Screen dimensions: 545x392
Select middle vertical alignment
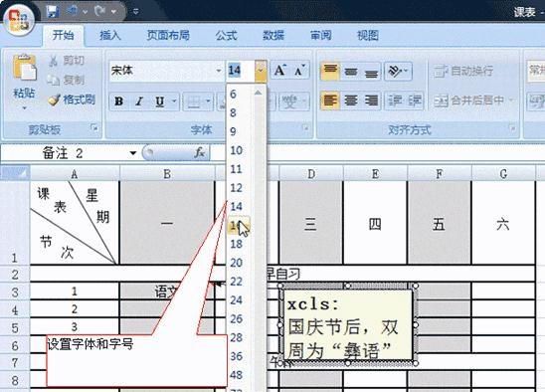tap(351, 72)
